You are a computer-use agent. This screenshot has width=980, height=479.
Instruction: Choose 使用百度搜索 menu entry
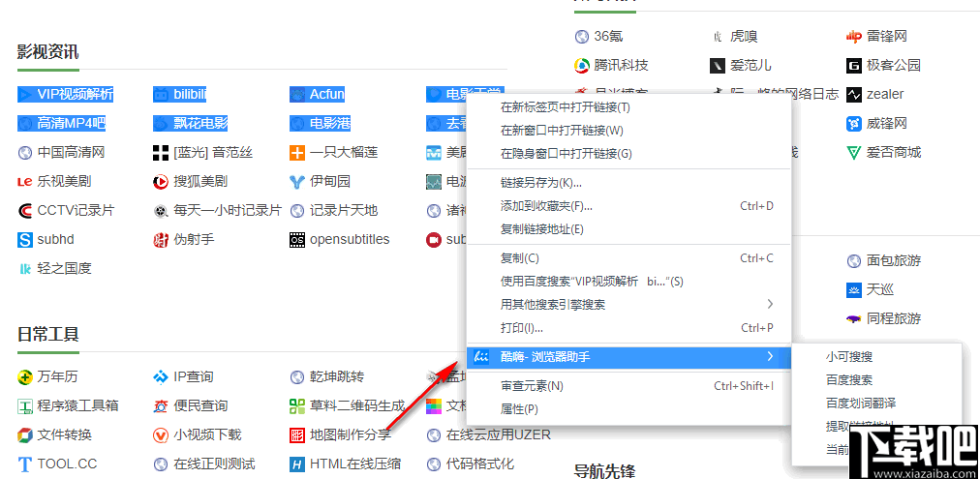628,282
